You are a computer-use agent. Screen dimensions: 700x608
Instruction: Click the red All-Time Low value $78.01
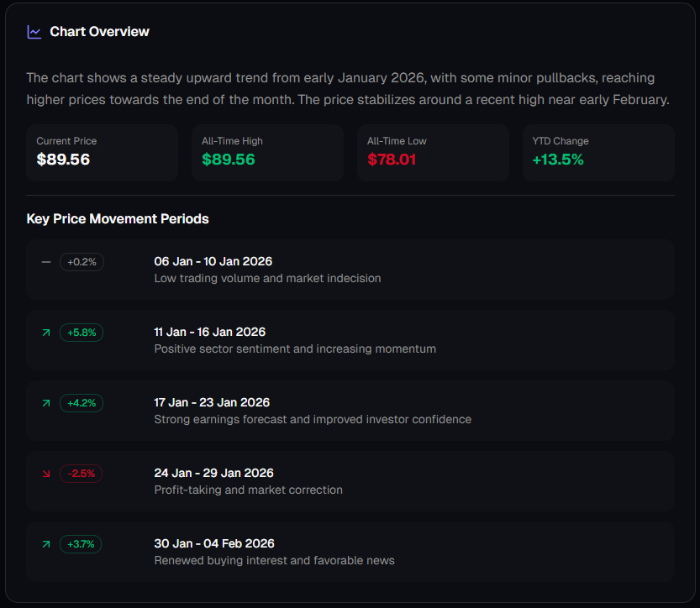[392, 159]
